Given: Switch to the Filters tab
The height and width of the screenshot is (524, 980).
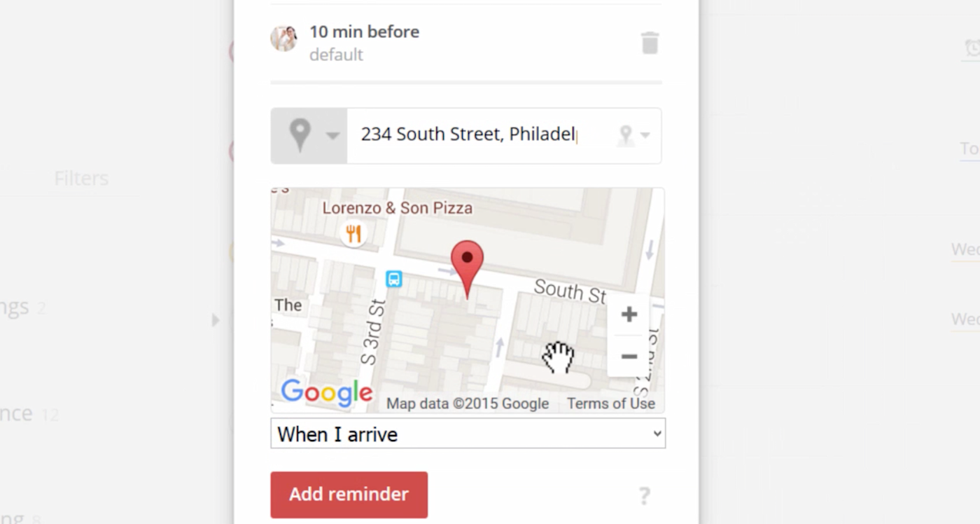Looking at the screenshot, I should tap(81, 179).
